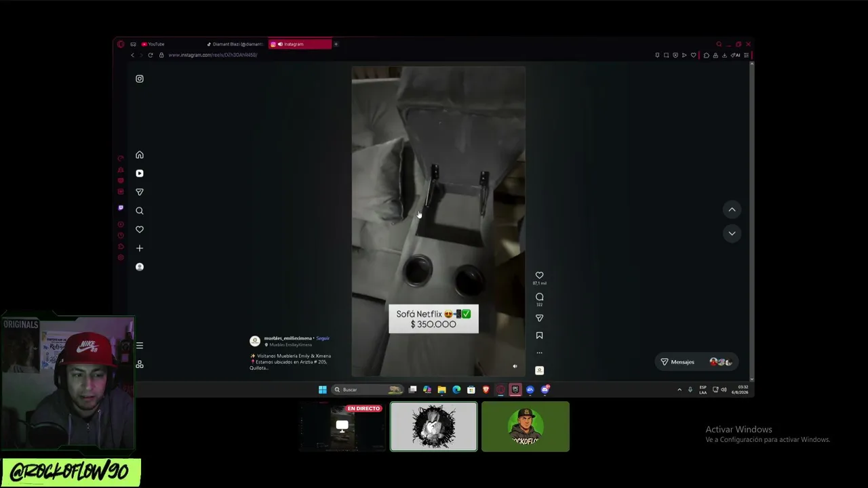Screen dimensions: 868x488
Task: Share the reel using paper-plane icon
Action: [539, 318]
